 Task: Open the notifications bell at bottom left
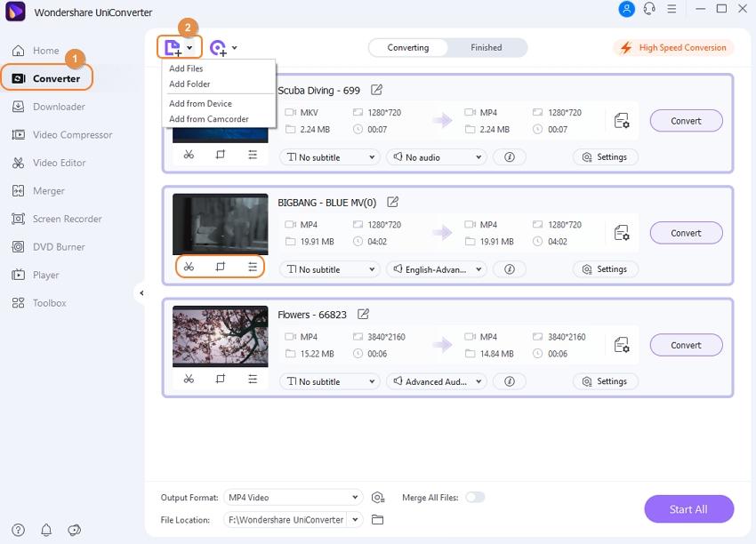point(46,530)
